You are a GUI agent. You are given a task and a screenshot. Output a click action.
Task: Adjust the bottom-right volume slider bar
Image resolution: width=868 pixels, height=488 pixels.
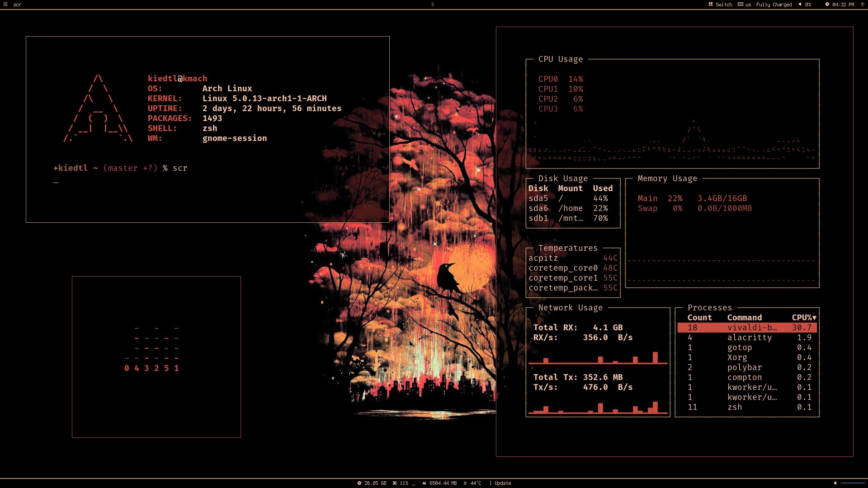852,483
